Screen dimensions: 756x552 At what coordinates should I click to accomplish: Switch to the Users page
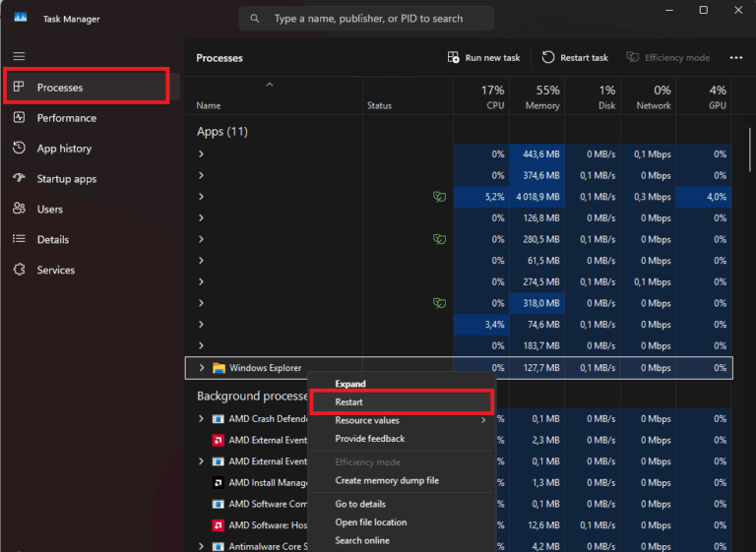92,209
